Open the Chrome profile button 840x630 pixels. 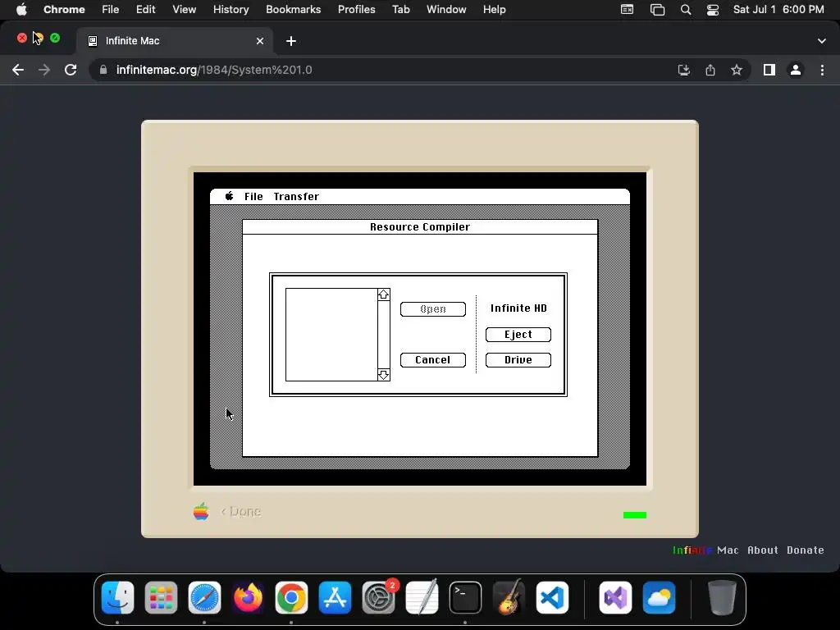796,70
